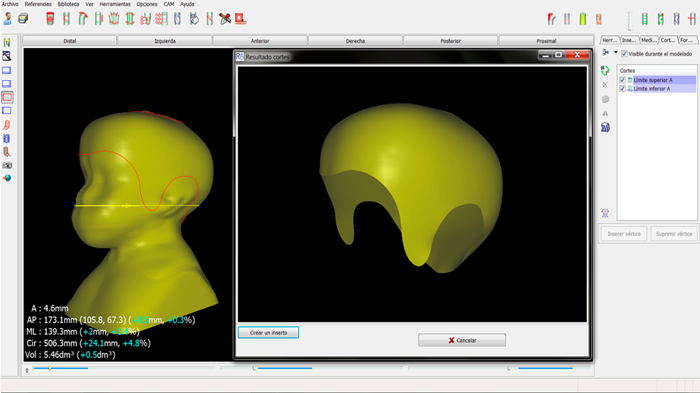Open the Ayuda menu
The width and height of the screenshot is (700, 393).
point(187,4)
